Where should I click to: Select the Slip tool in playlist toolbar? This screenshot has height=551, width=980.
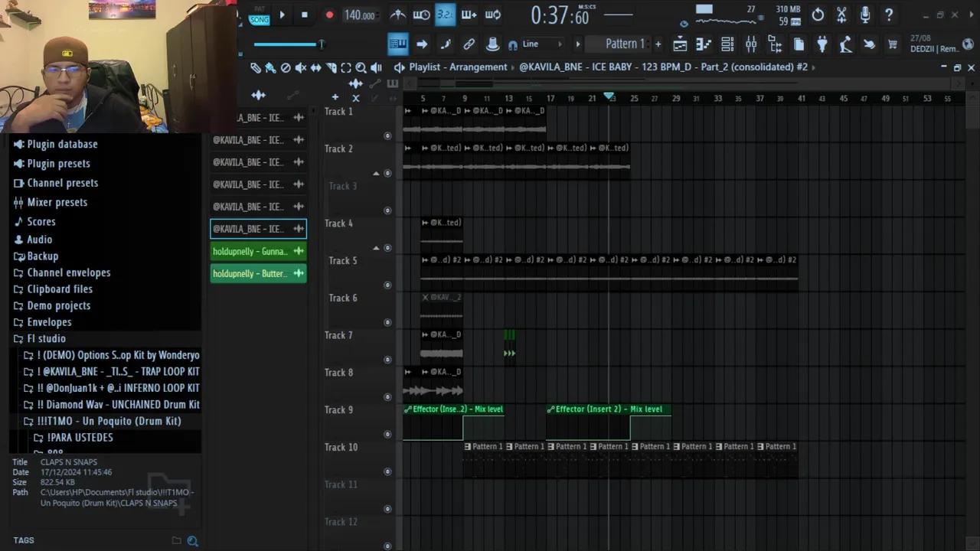coord(315,67)
